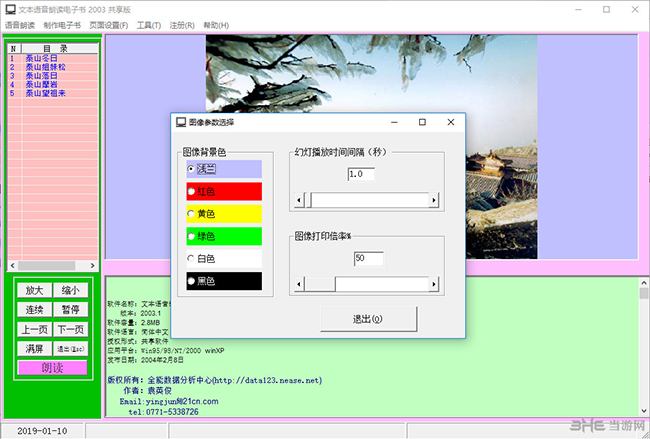Click the print magnification slider thumb
The width and height of the screenshot is (650, 439).
[x=320, y=284]
